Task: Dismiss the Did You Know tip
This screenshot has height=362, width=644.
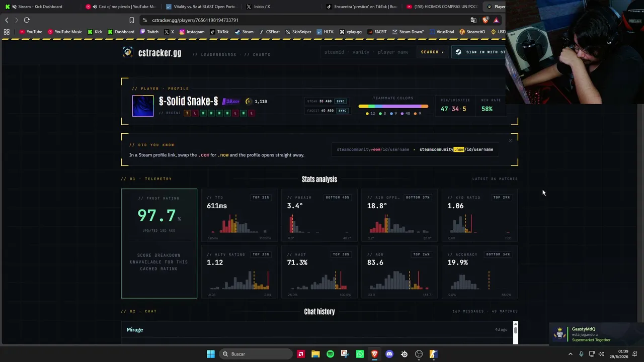Action: click(x=510, y=141)
